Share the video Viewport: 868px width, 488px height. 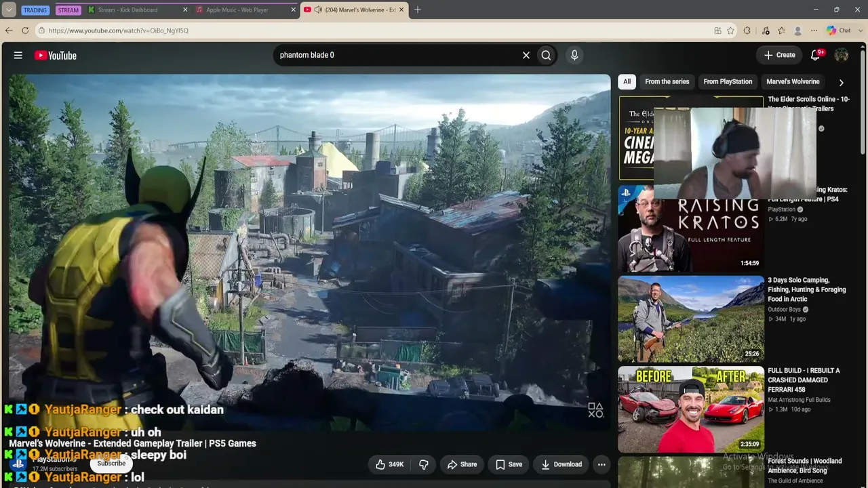461,464
